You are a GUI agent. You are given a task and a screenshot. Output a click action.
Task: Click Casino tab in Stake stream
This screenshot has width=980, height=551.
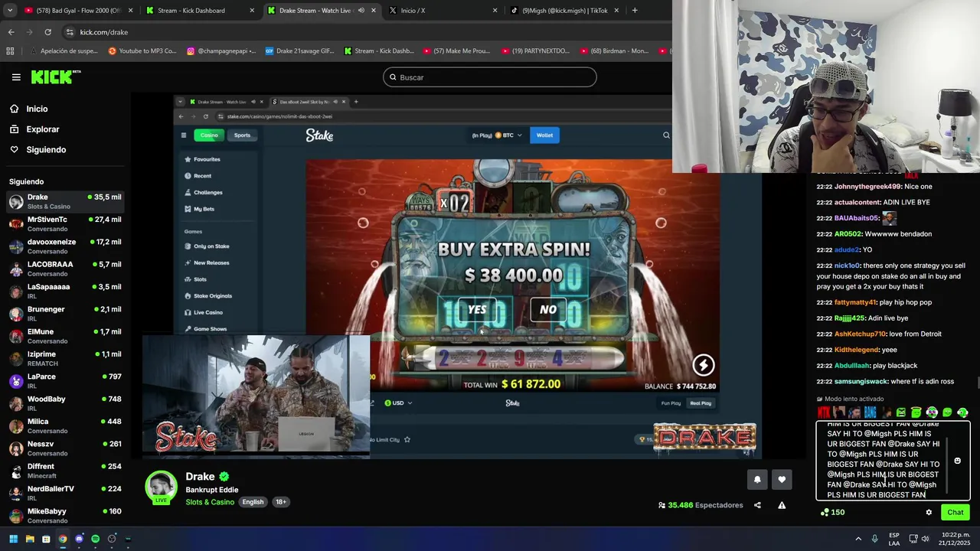(x=209, y=135)
